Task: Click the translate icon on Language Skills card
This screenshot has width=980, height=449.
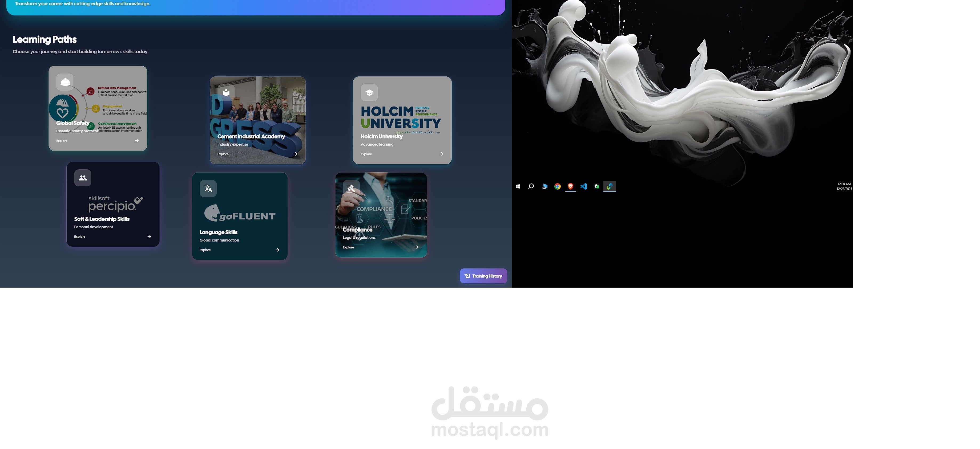Action: pyautogui.click(x=208, y=189)
